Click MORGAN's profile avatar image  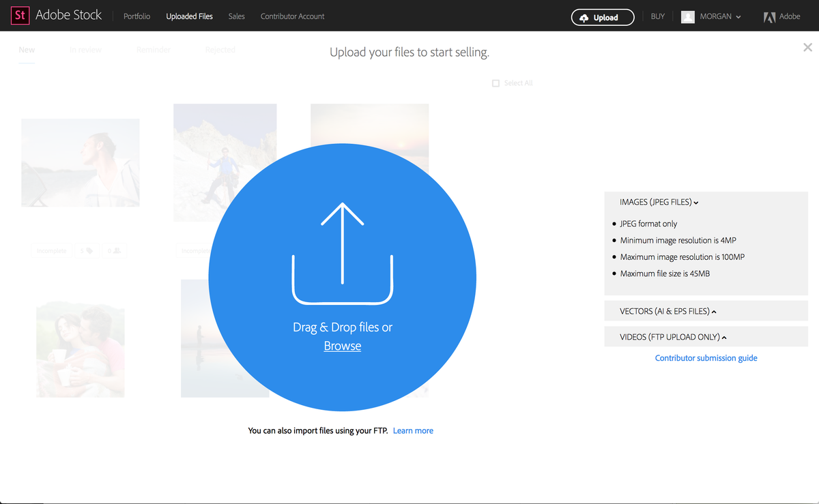688,16
